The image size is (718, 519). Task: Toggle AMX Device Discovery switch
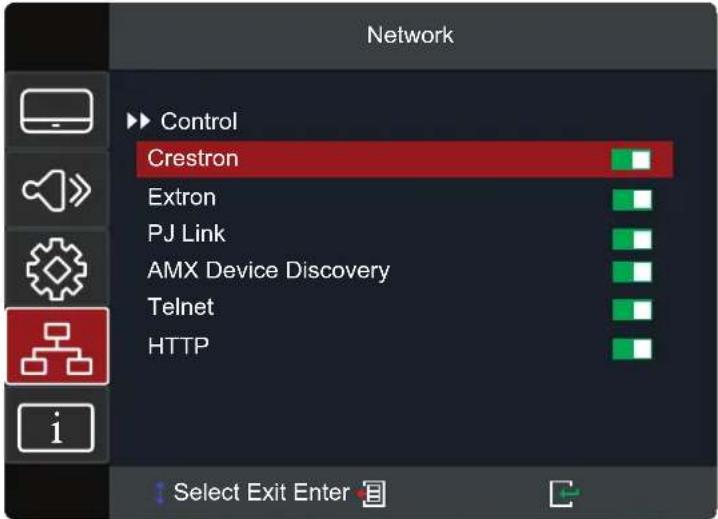pos(632,272)
